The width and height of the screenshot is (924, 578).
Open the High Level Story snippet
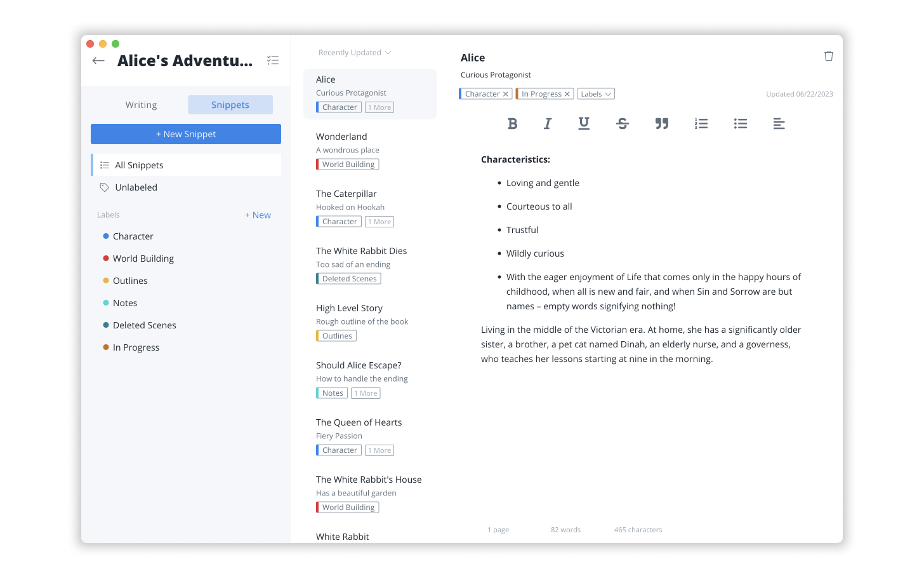tap(370, 322)
